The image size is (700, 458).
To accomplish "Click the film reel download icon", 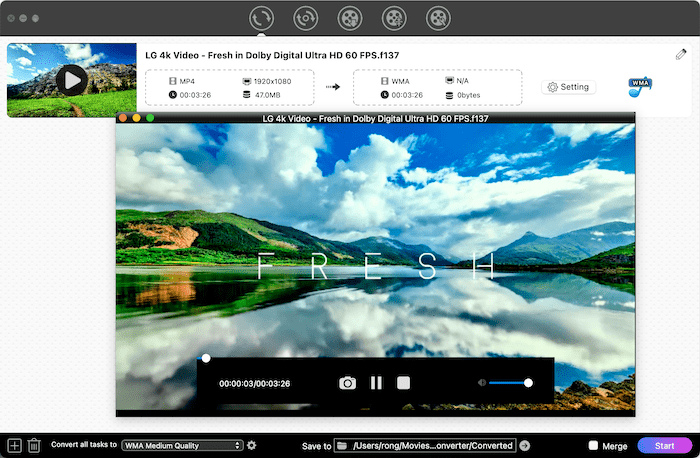I will [x=350, y=18].
